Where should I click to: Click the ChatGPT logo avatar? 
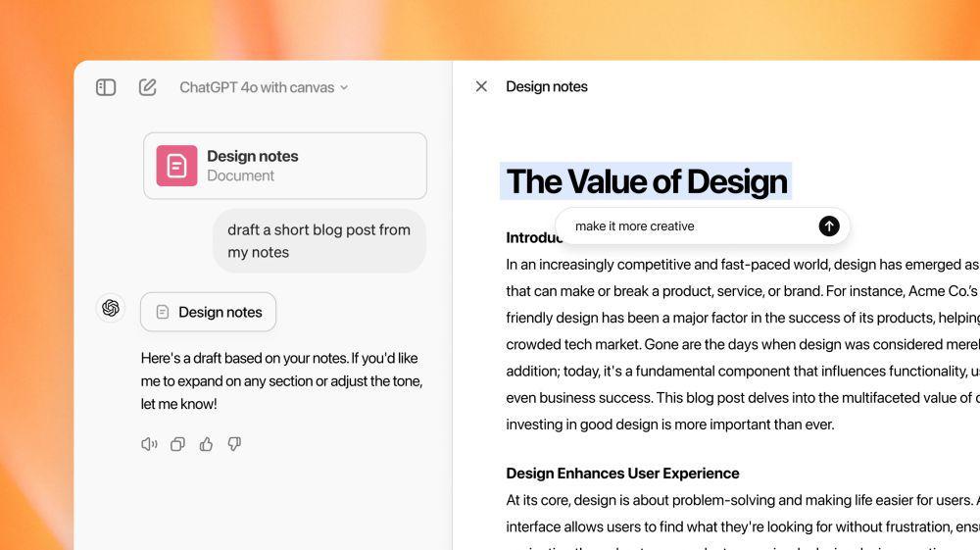[111, 308]
